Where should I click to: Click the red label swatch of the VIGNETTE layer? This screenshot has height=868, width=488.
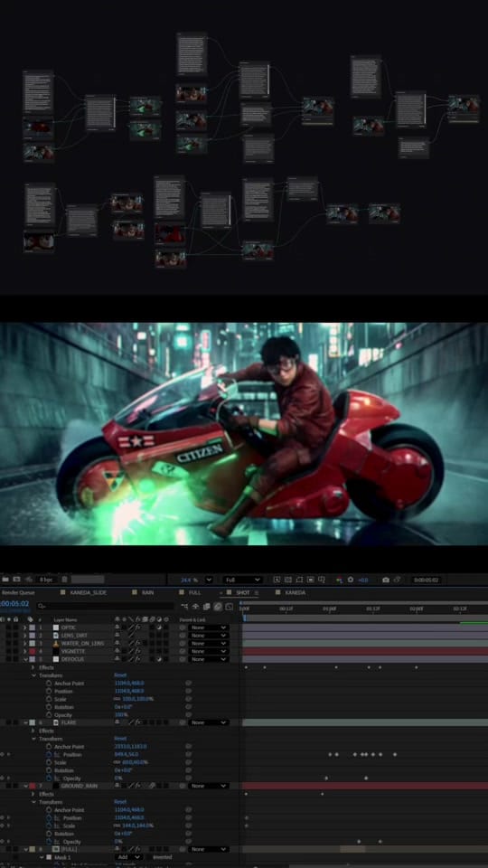tap(33, 652)
